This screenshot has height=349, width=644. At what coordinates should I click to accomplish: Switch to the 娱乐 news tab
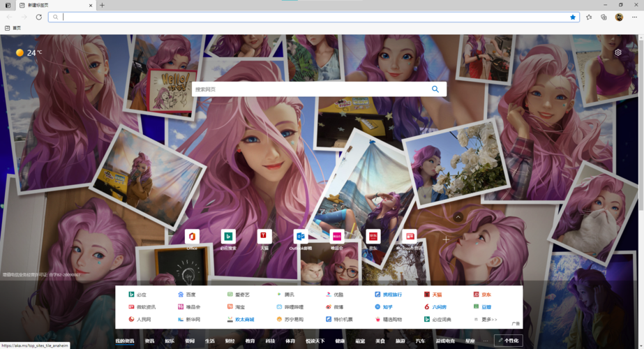(170, 341)
